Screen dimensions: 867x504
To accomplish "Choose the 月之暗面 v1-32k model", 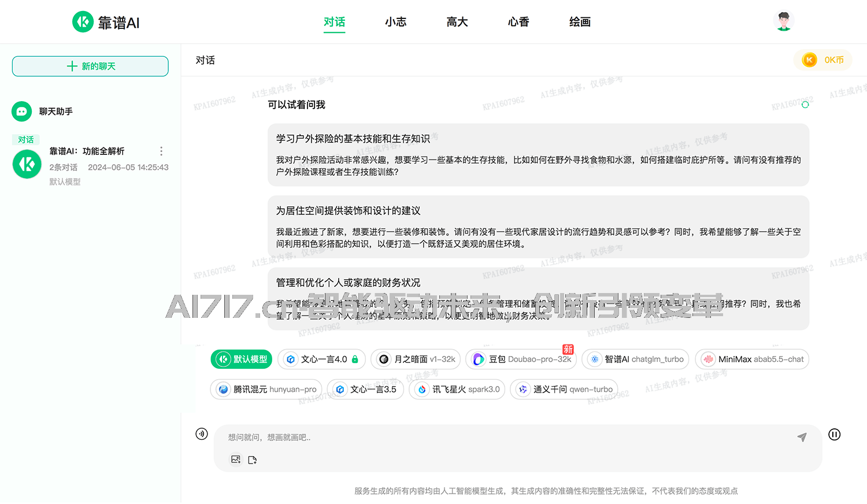I will pyautogui.click(x=416, y=359).
